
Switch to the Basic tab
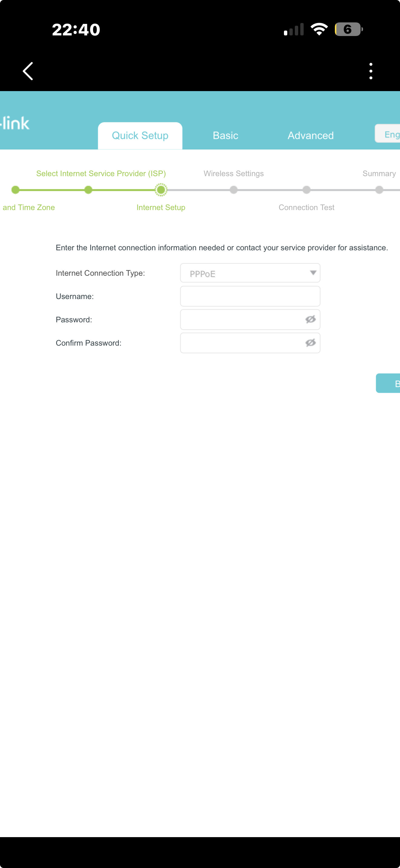click(x=225, y=136)
